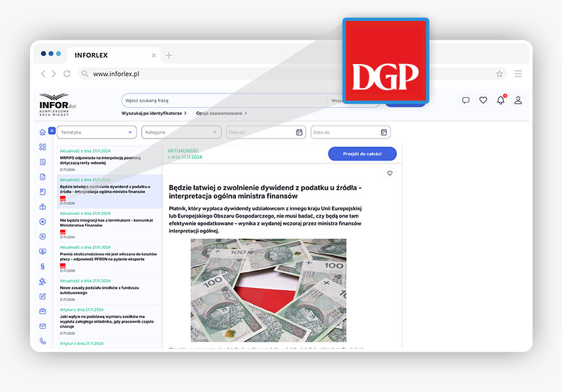Open the Tematyka dropdown

click(x=97, y=132)
